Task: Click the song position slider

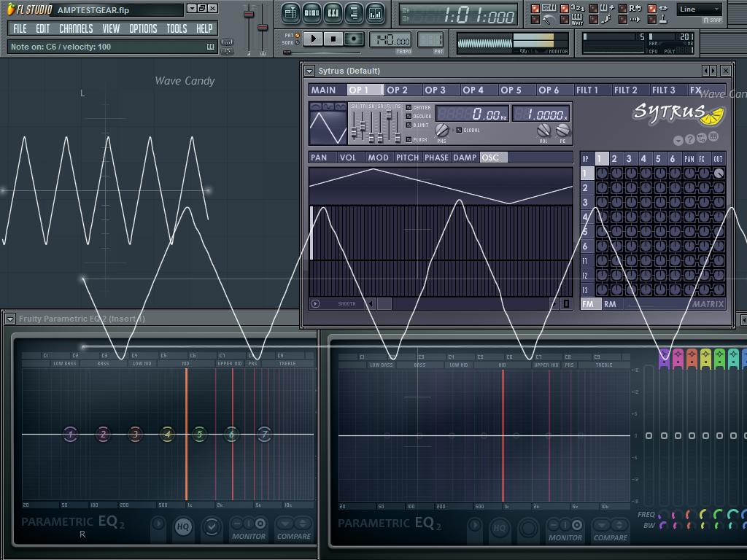Action: coord(287,52)
